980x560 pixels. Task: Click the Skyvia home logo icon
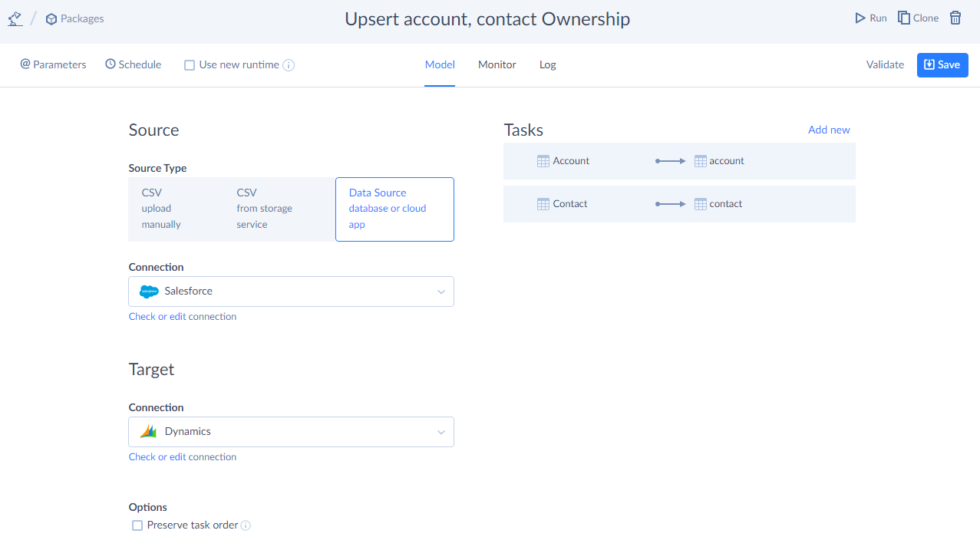pyautogui.click(x=15, y=18)
